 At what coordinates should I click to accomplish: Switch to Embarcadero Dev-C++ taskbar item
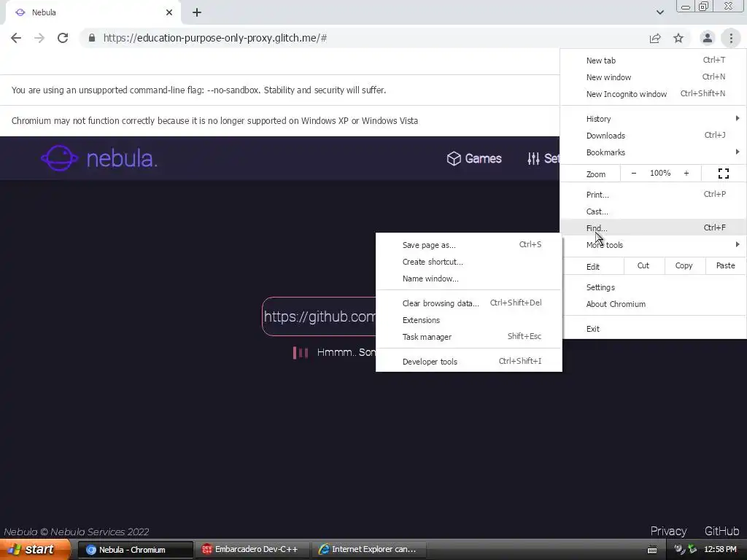pyautogui.click(x=252, y=550)
